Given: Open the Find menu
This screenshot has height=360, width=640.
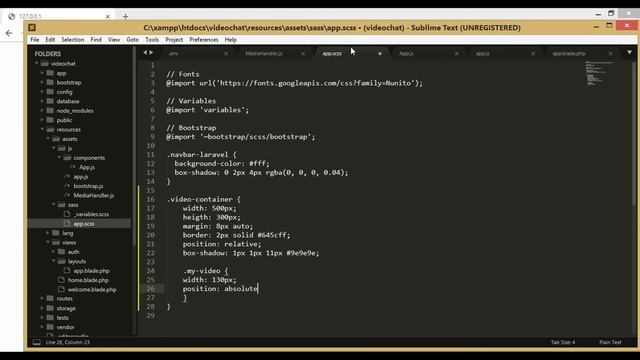Looking at the screenshot, I should click(x=96, y=40).
